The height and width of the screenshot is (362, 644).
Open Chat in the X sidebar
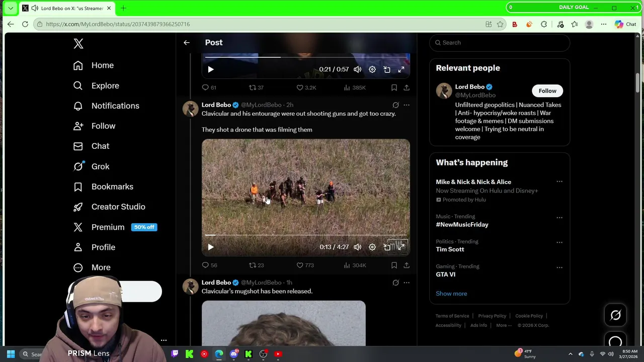coord(91,146)
